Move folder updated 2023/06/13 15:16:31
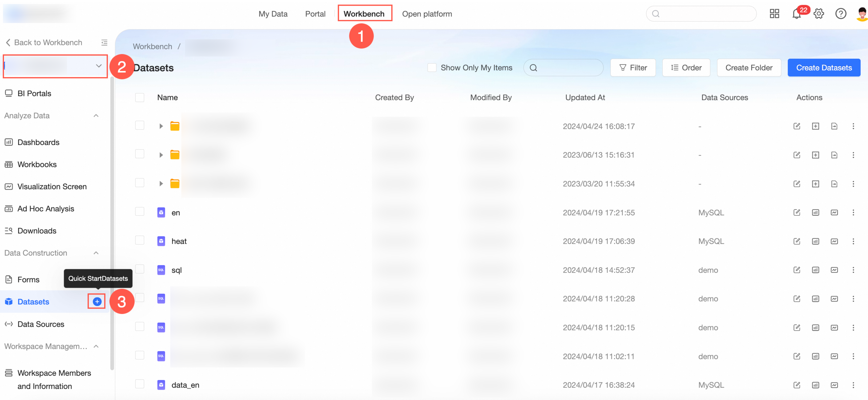The image size is (868, 400). point(834,155)
